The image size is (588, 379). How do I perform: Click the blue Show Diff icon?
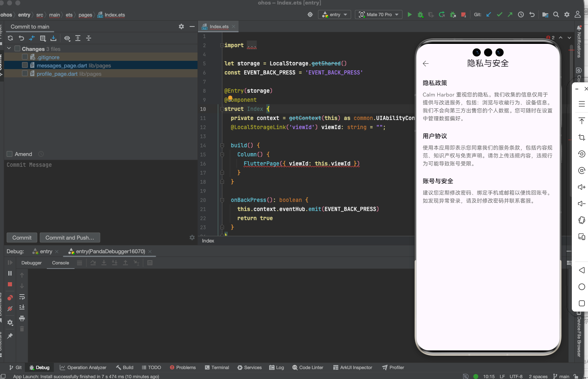[32, 38]
